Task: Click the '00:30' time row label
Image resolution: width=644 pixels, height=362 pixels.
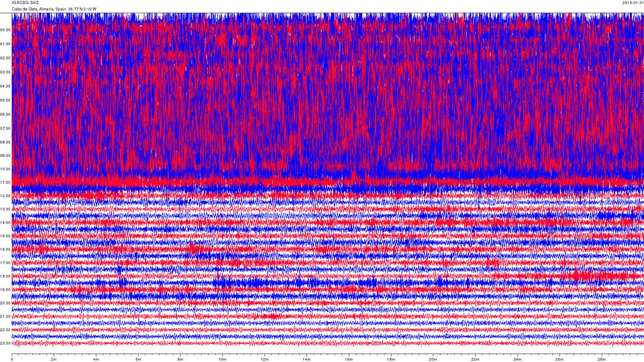Action: [5, 30]
